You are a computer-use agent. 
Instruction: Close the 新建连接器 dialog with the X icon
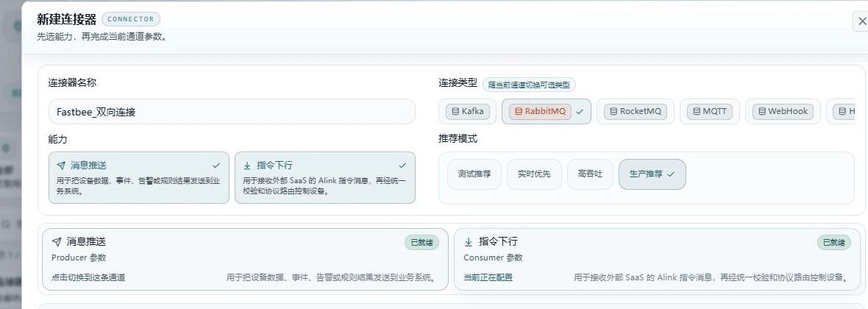click(861, 21)
